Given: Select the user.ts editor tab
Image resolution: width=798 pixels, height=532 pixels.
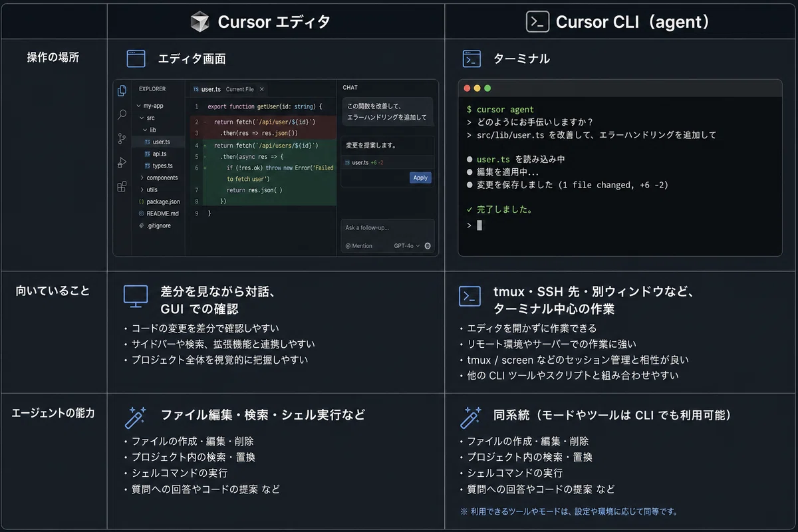Looking at the screenshot, I should pyautogui.click(x=228, y=89).
